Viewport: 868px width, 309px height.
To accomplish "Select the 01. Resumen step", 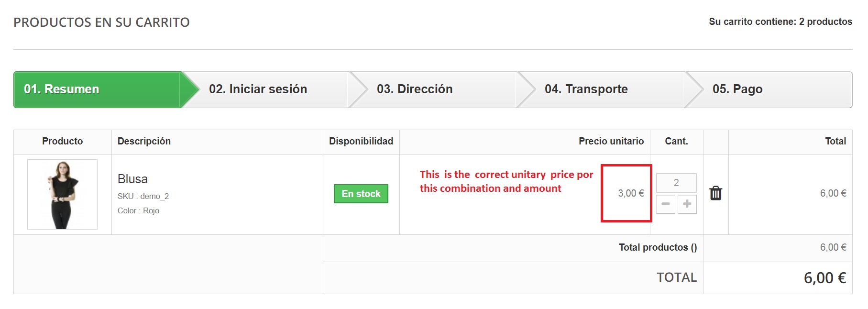I will [x=62, y=89].
